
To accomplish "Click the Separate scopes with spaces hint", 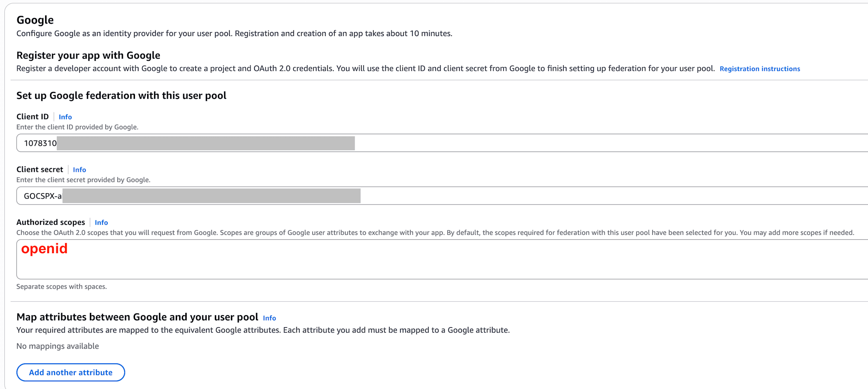I will [x=61, y=287].
